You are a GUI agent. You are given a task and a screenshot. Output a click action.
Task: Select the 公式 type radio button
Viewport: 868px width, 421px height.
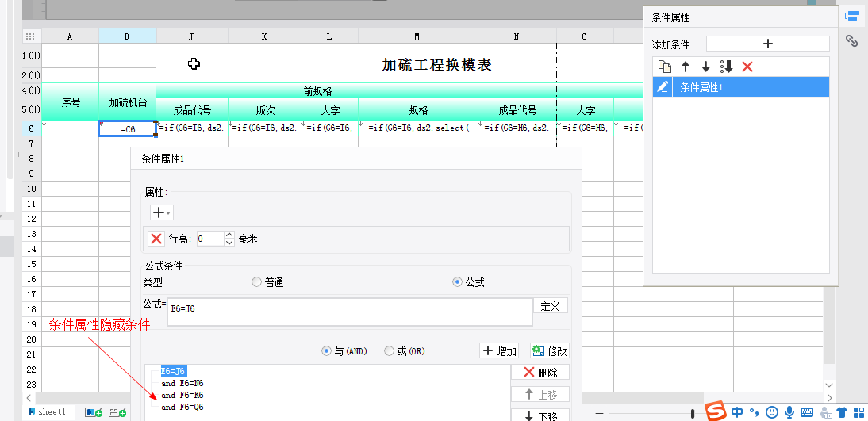(457, 282)
